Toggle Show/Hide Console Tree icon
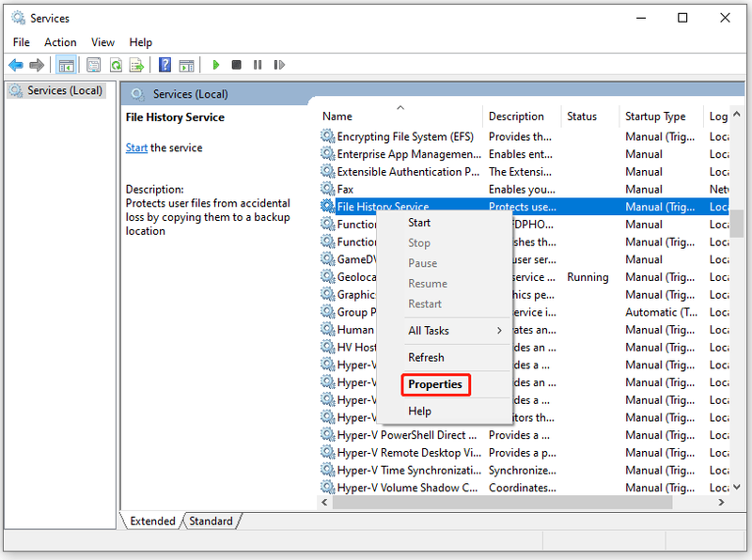 (x=66, y=65)
